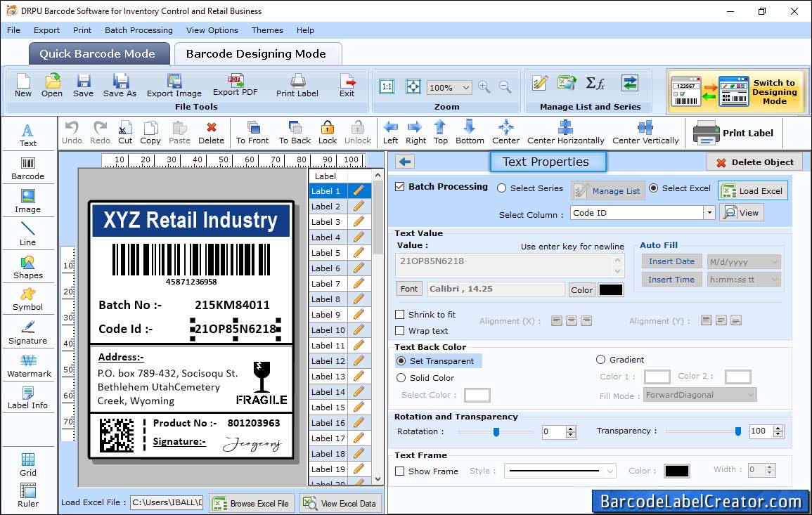Open an existing file
The height and width of the screenshot is (515, 812).
(x=52, y=86)
